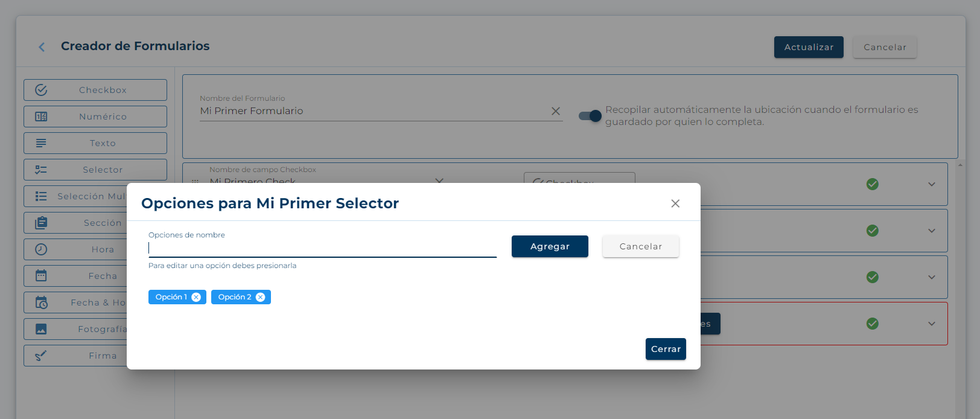Add an Hora time field
980x419 pixels.
(x=75, y=249)
